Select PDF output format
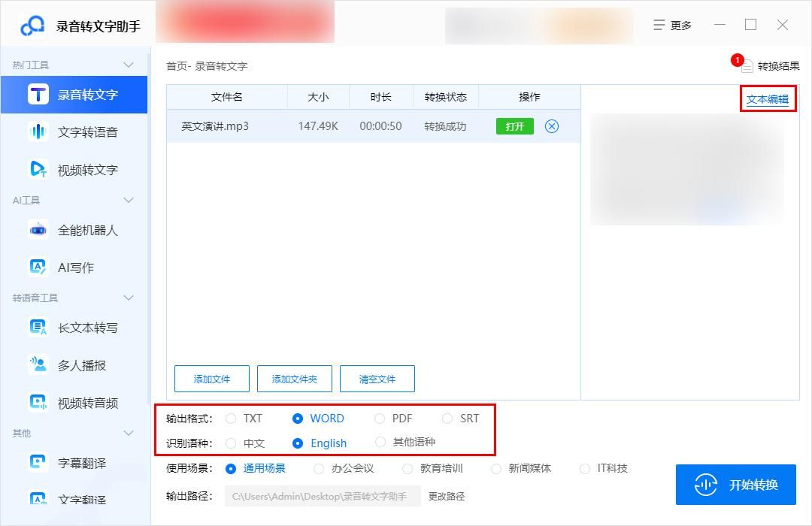 coord(380,419)
